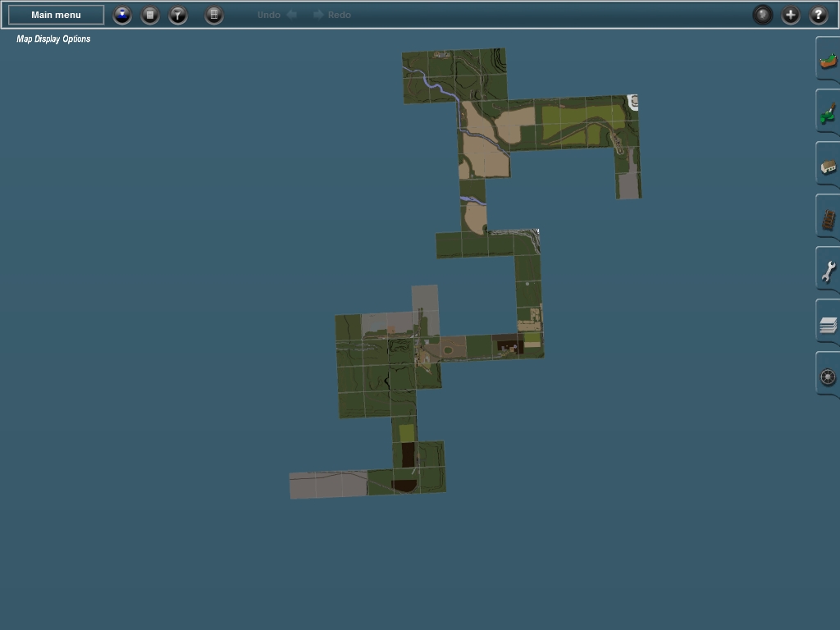840x630 pixels.
Task: Click the Redo button
Action: click(x=332, y=15)
